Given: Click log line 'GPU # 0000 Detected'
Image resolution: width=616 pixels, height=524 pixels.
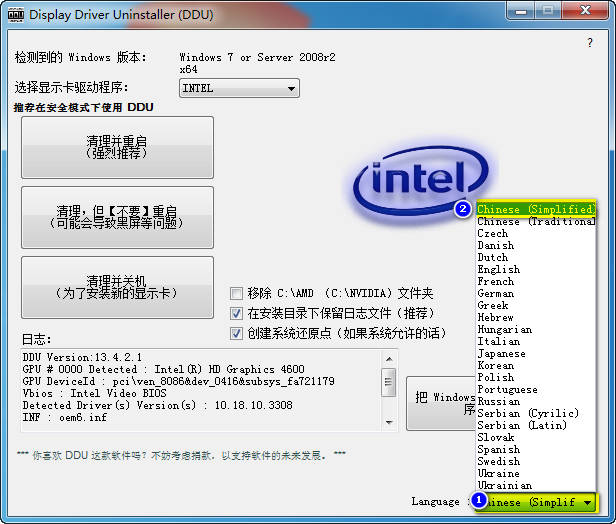Looking at the screenshot, I should tap(163, 369).
